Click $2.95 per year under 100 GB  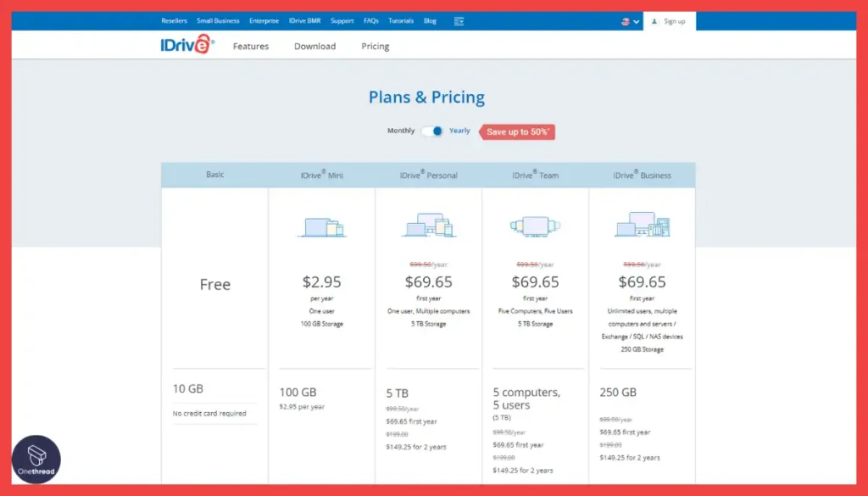302,407
